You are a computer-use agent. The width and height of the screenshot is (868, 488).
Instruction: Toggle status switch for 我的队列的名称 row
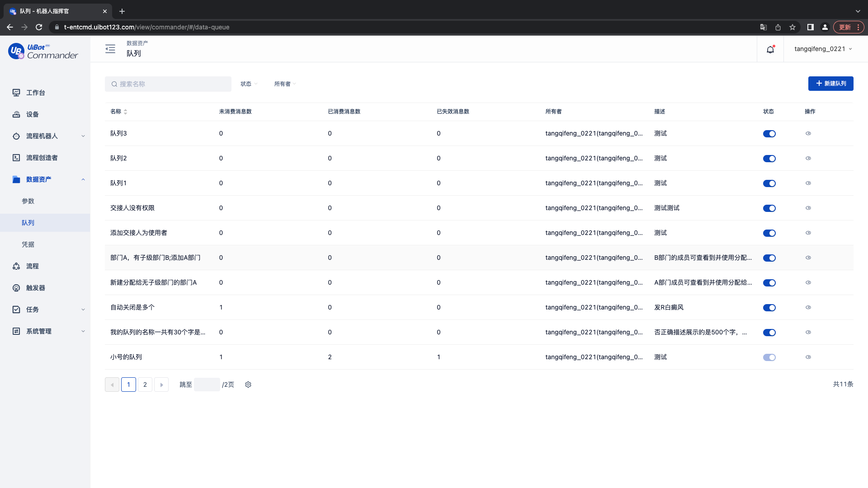point(769,333)
